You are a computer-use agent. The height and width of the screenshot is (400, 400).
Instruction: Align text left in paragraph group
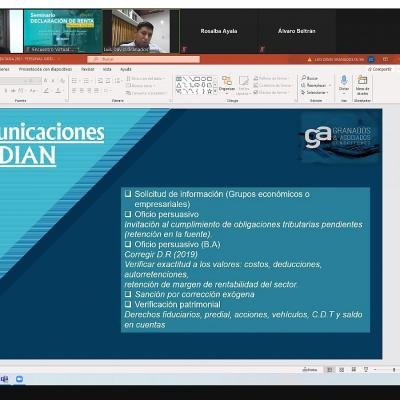(x=74, y=90)
